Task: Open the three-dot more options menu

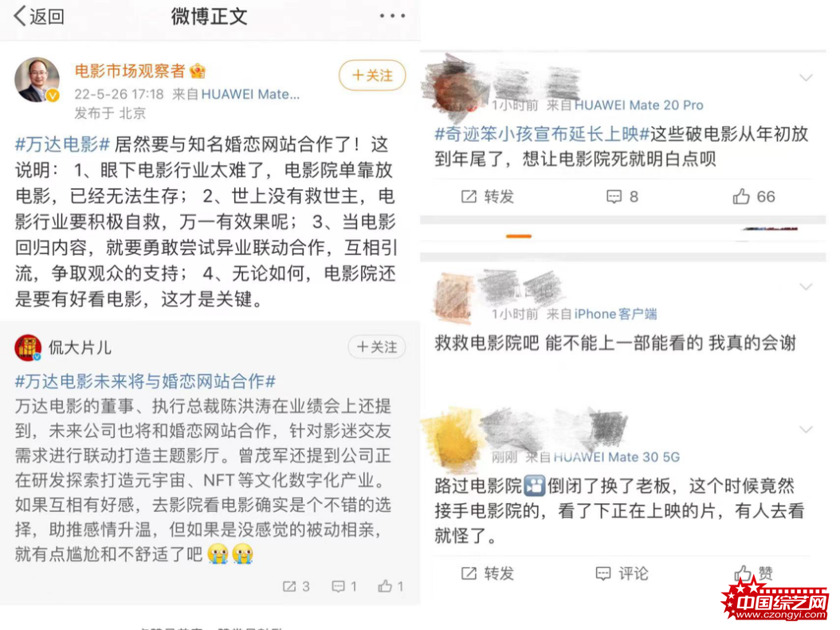Action: click(392, 16)
